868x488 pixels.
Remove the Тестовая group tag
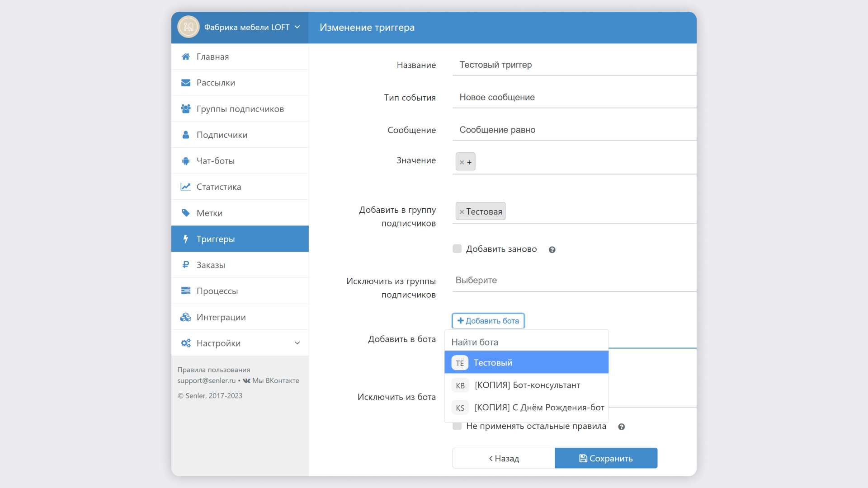pyautogui.click(x=462, y=211)
